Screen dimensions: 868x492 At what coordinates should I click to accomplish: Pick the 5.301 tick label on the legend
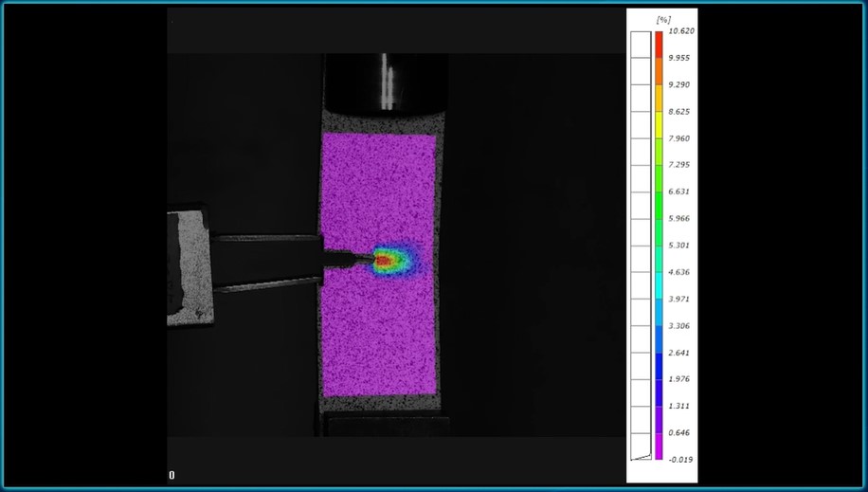pos(680,246)
